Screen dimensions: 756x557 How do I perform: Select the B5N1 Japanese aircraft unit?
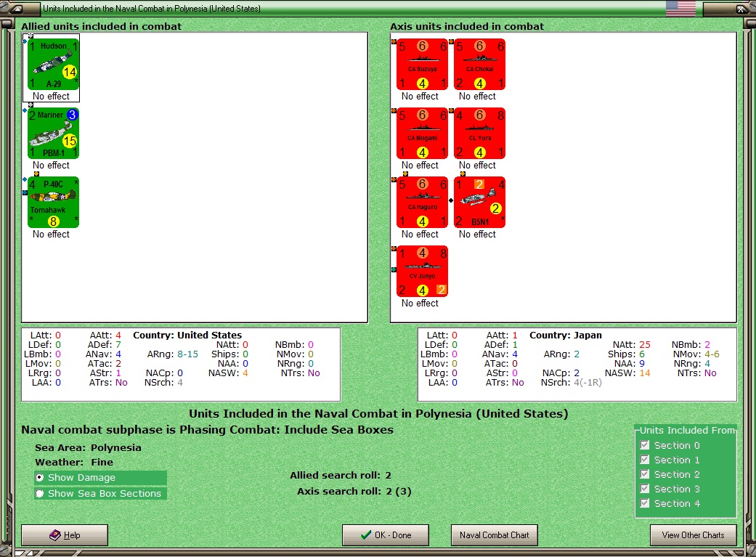coord(480,202)
